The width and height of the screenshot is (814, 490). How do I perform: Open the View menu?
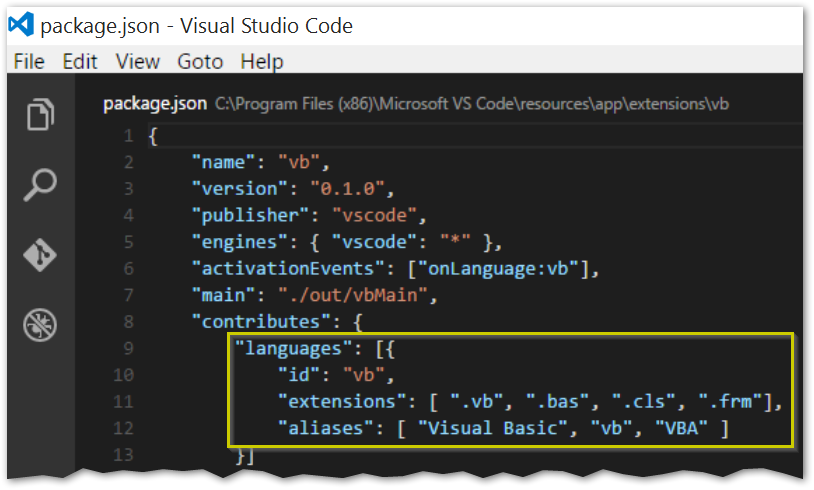pyautogui.click(x=138, y=61)
